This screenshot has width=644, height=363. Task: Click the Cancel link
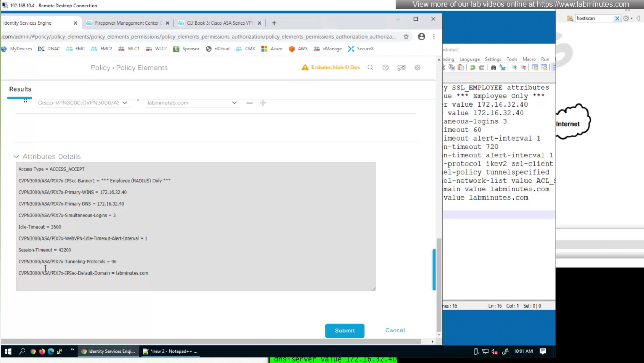(x=395, y=330)
